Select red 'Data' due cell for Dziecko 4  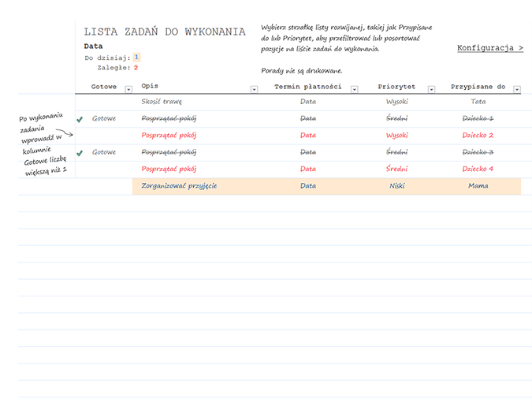click(308, 169)
